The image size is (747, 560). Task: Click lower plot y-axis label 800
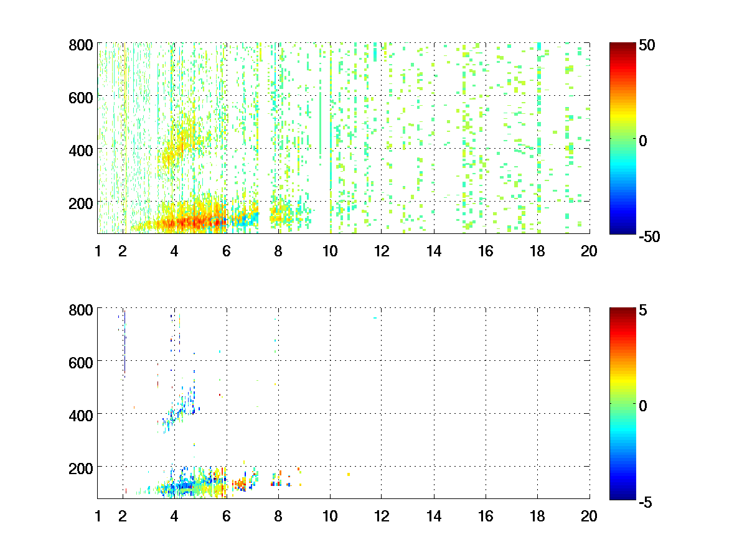click(x=81, y=309)
